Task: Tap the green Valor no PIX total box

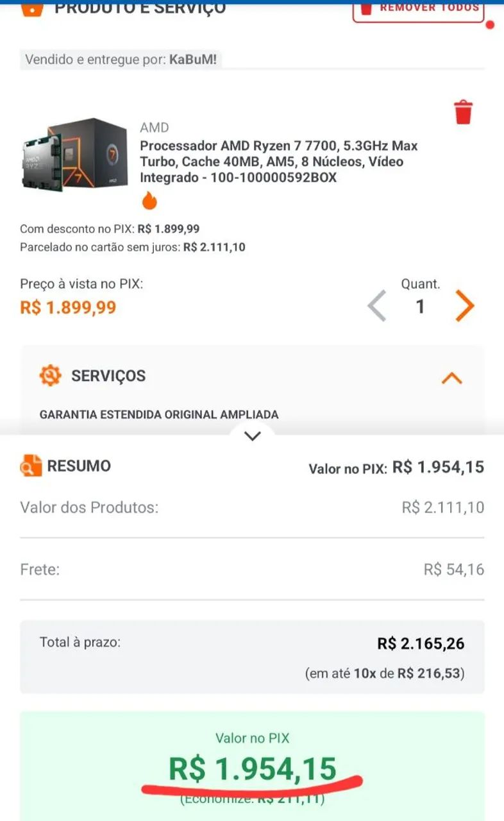Action: point(253,763)
